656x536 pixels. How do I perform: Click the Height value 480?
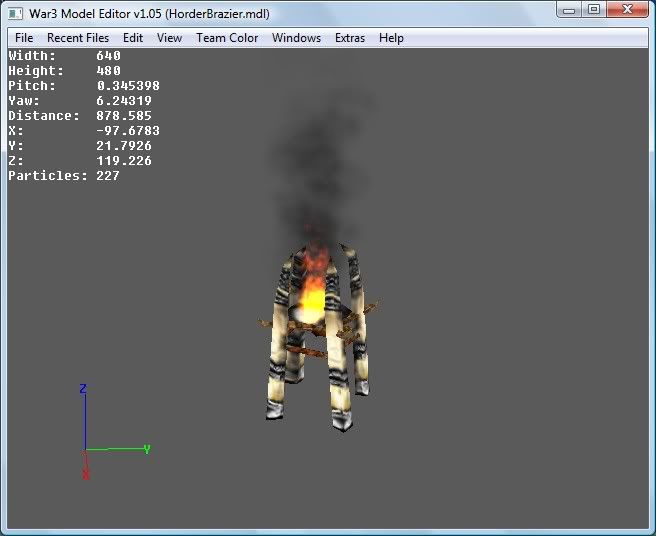point(108,71)
